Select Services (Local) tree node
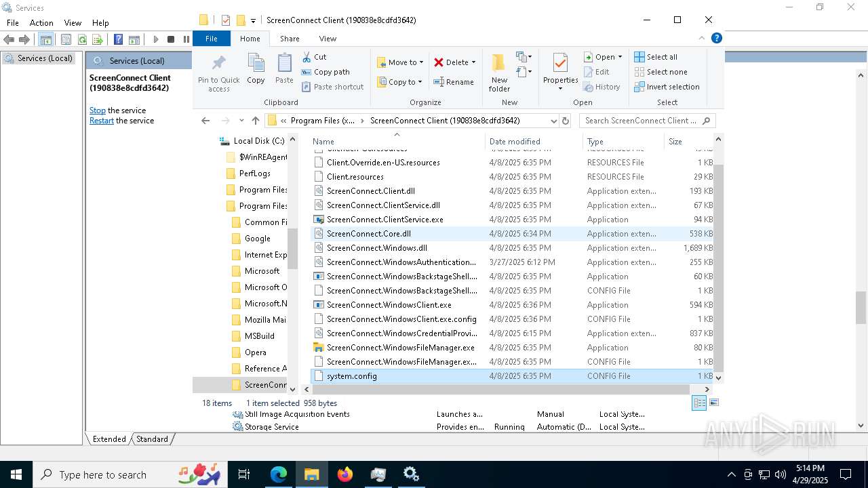Screen dimensions: 868x488 point(39,58)
